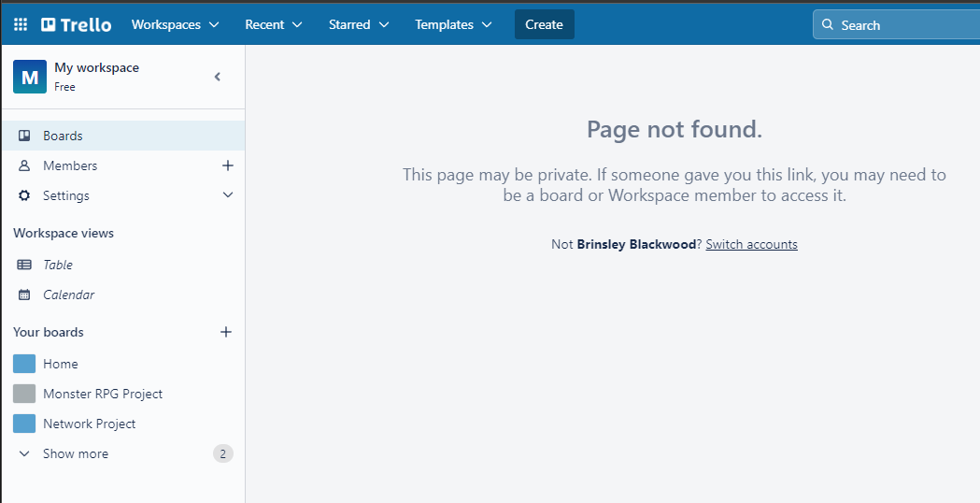Open the Starred dropdown menu
The width and height of the screenshot is (980, 503).
pyautogui.click(x=359, y=24)
